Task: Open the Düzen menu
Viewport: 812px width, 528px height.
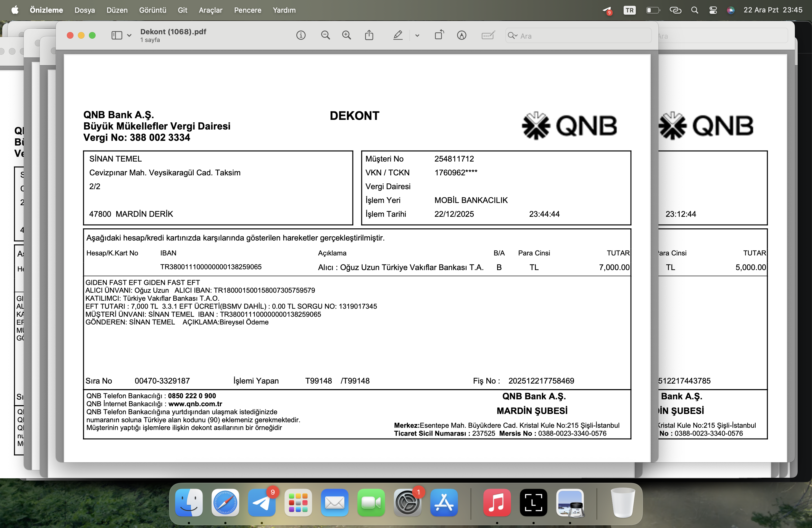Action: 117,10
